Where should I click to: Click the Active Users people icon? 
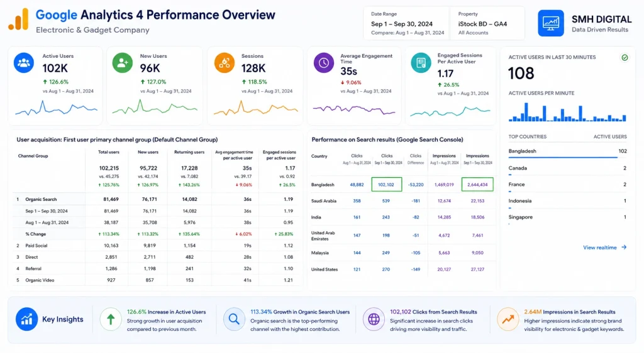tap(24, 63)
